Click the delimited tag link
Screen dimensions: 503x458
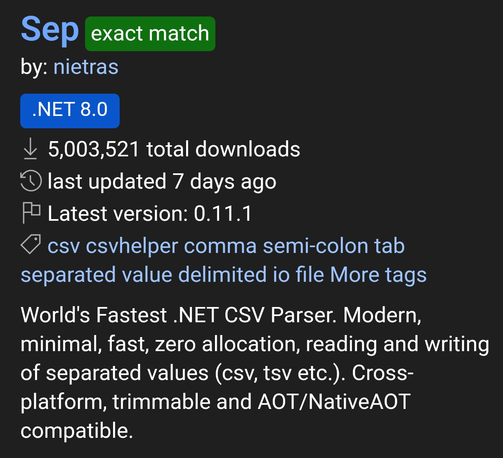pos(223,275)
